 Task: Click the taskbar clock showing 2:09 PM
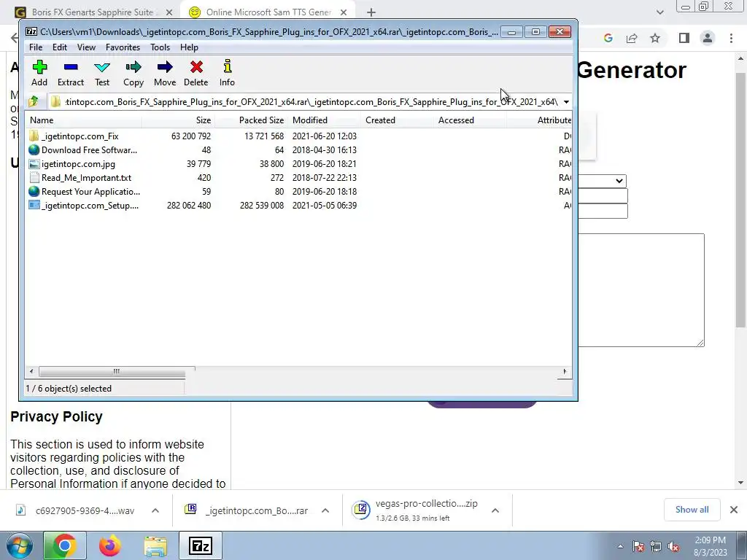coord(711,546)
